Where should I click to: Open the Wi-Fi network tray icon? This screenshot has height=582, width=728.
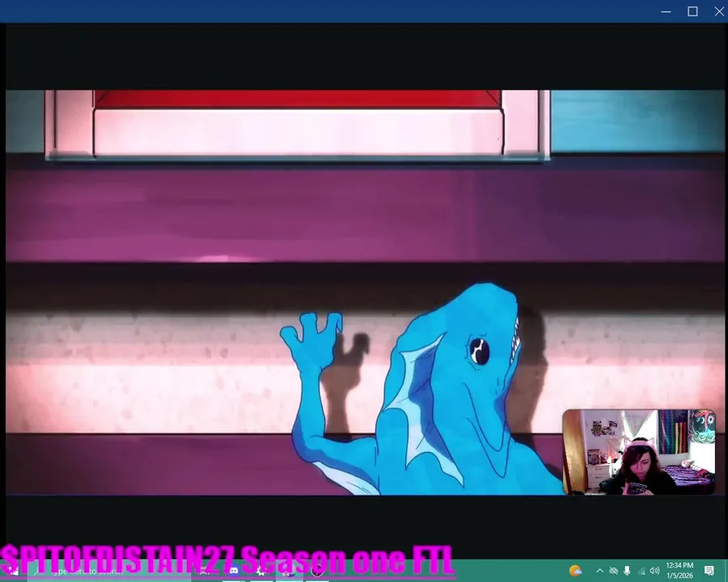tap(641, 571)
